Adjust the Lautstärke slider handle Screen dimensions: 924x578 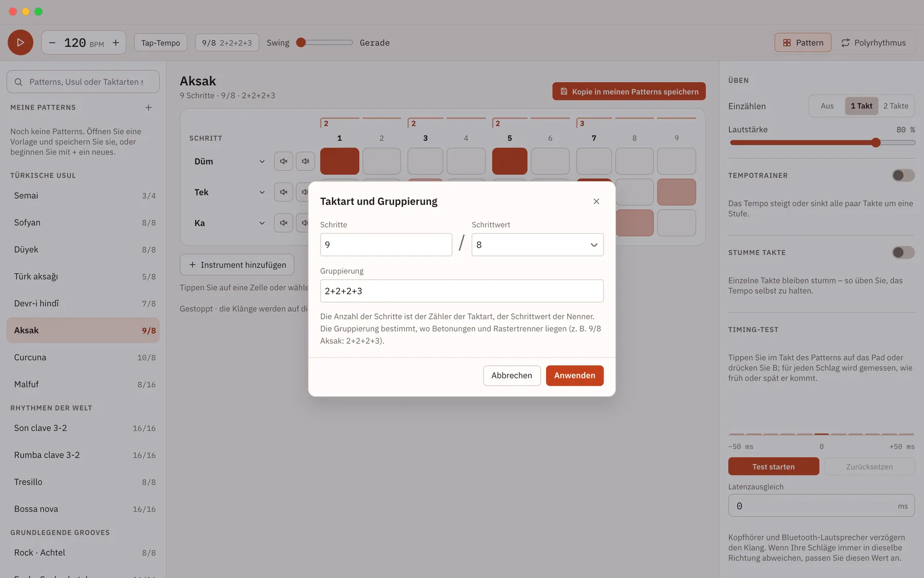(876, 143)
